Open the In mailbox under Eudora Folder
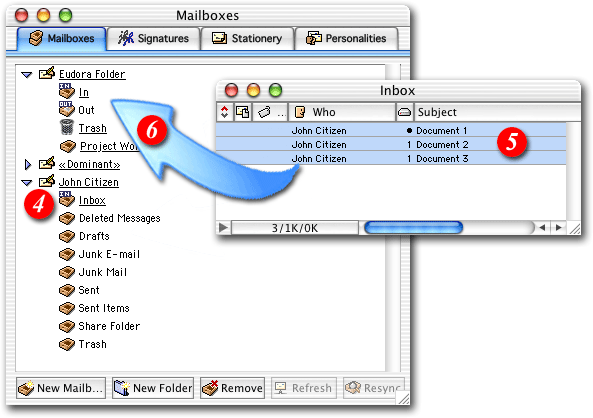593x418 pixels. tap(84, 92)
